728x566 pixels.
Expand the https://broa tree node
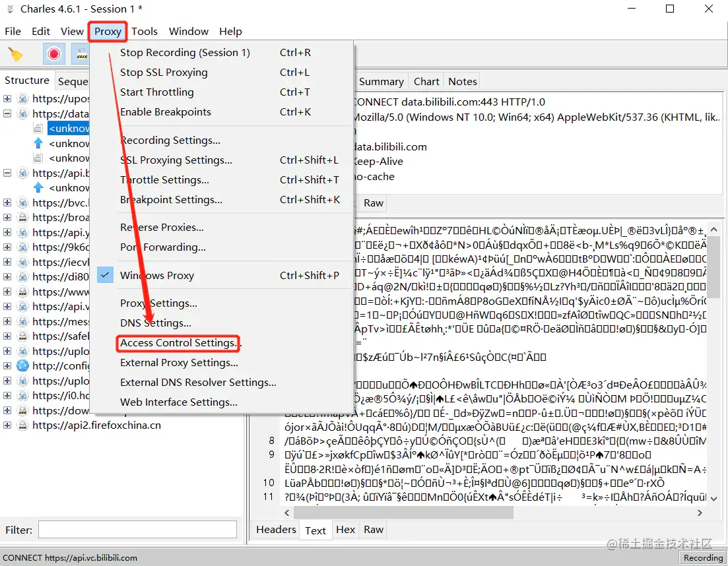click(x=7, y=217)
